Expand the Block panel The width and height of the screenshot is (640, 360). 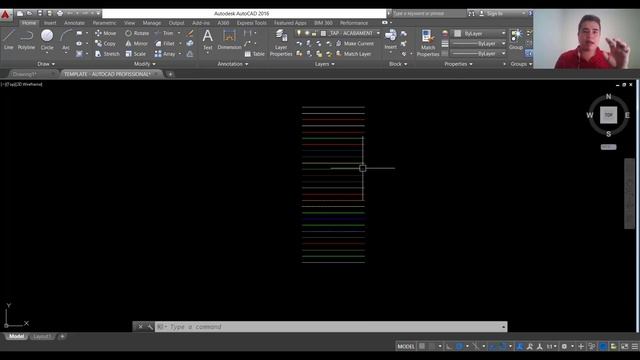click(x=398, y=64)
